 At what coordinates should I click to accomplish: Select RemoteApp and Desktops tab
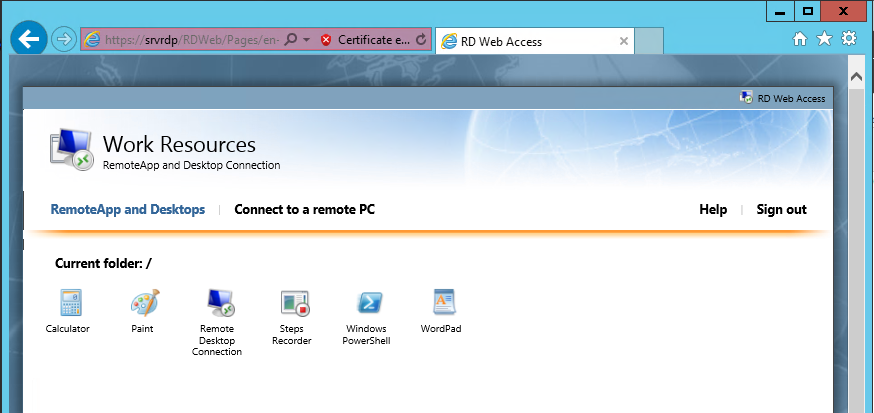128,210
